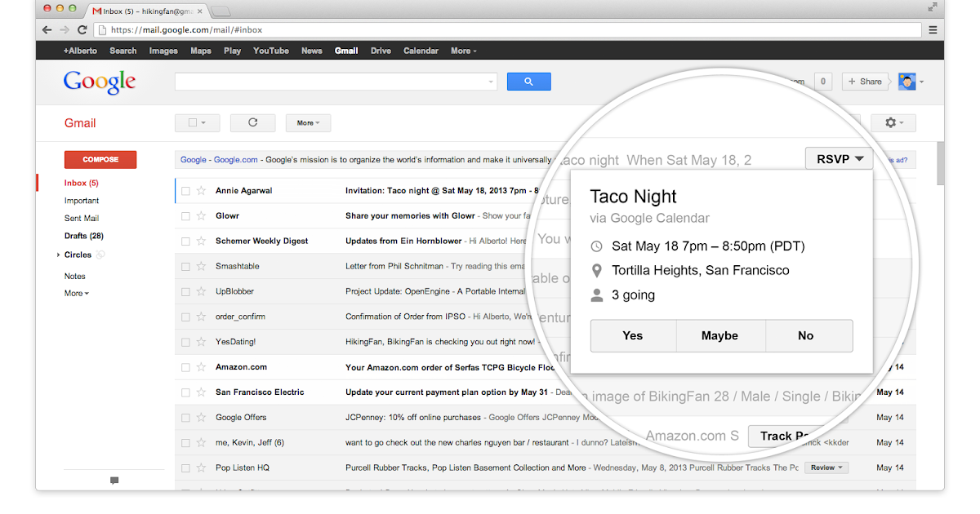Star the Google Offers email
The width and height of the screenshot is (980, 514).
201,418
